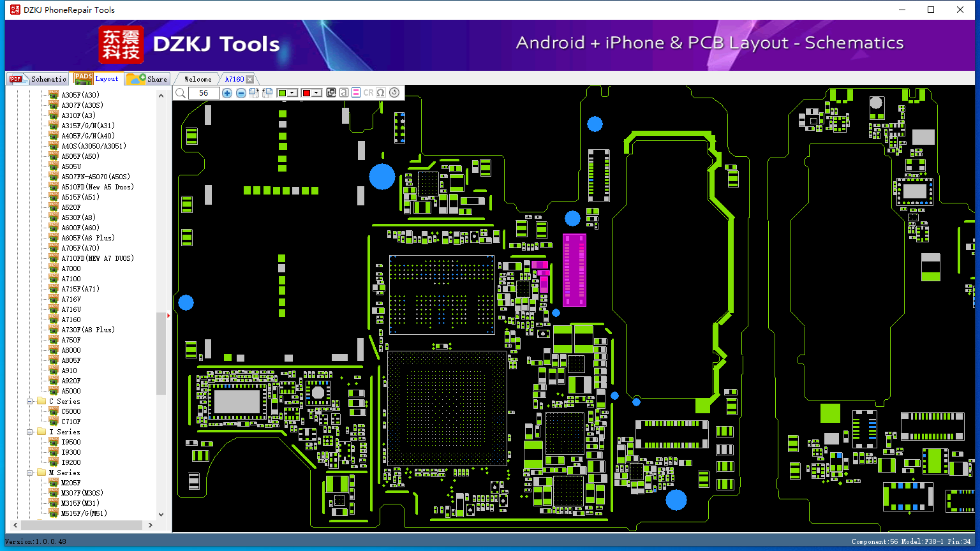Click the PADS icon beside I9500
Image resolution: width=980 pixels, height=551 pixels.
(x=54, y=442)
